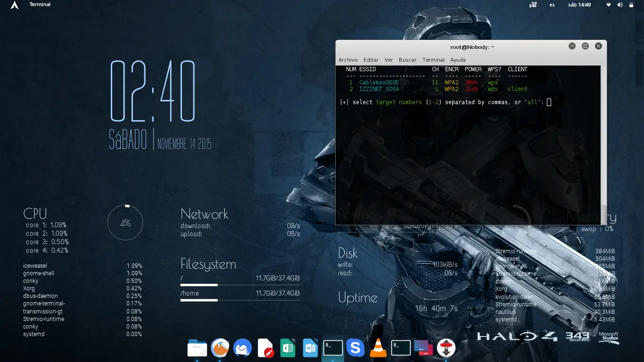Viewport: 644px width, 362px height.
Task: Click the 'NOVIEMBRE 14 2015' date text
Action: tap(184, 144)
